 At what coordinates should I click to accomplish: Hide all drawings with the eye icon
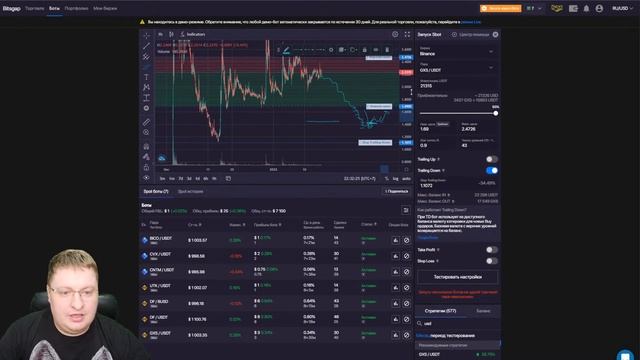146,178
